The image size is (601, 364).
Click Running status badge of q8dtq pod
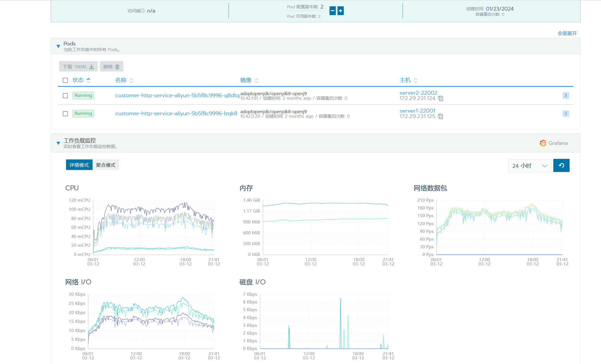coord(83,95)
